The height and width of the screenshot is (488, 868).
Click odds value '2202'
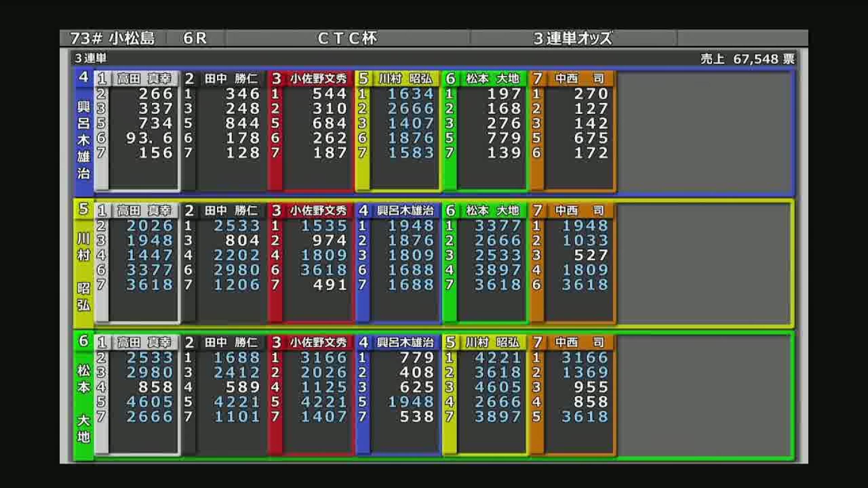237,255
